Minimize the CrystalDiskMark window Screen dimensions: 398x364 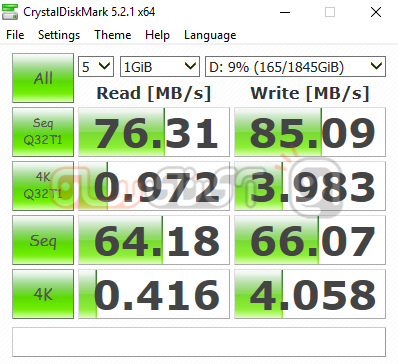285,12
